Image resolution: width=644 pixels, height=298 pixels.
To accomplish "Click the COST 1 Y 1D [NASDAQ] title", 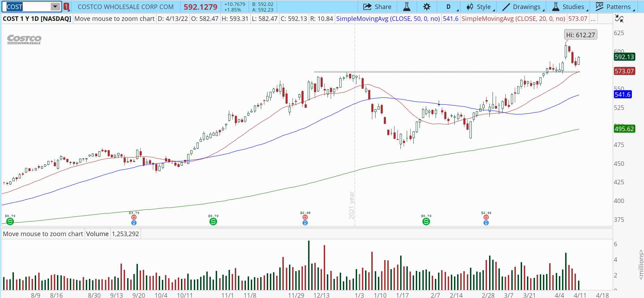I will tap(37, 19).
